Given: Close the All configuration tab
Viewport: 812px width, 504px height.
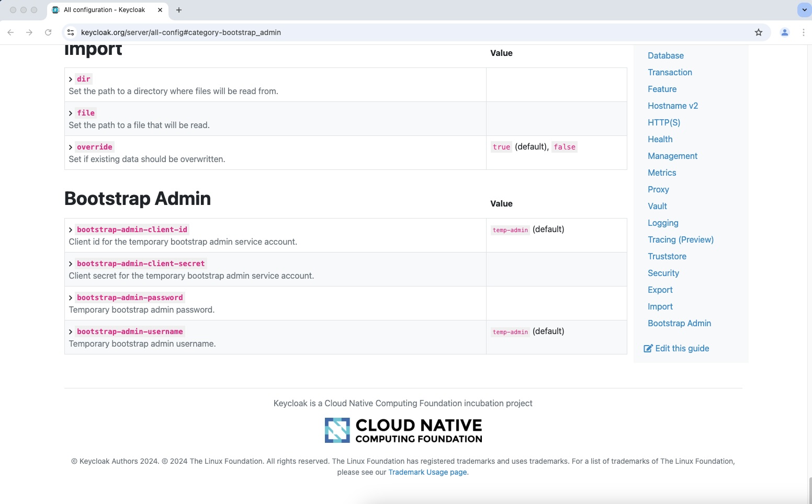Looking at the screenshot, I should pos(160,10).
